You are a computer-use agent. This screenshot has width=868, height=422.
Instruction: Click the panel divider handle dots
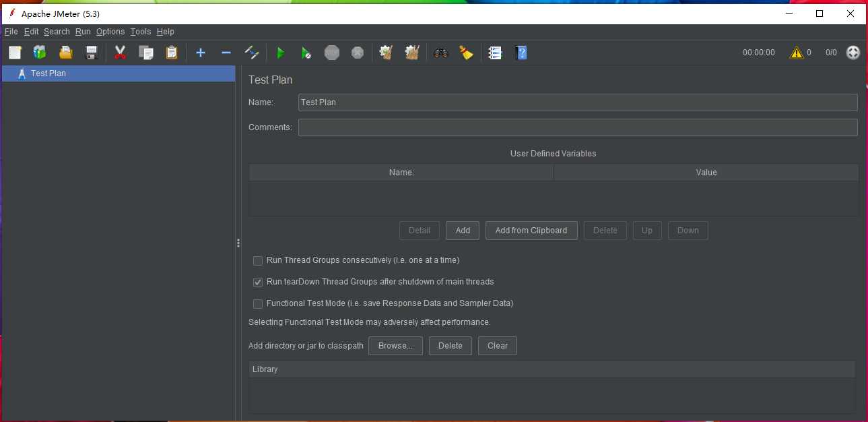(x=238, y=243)
